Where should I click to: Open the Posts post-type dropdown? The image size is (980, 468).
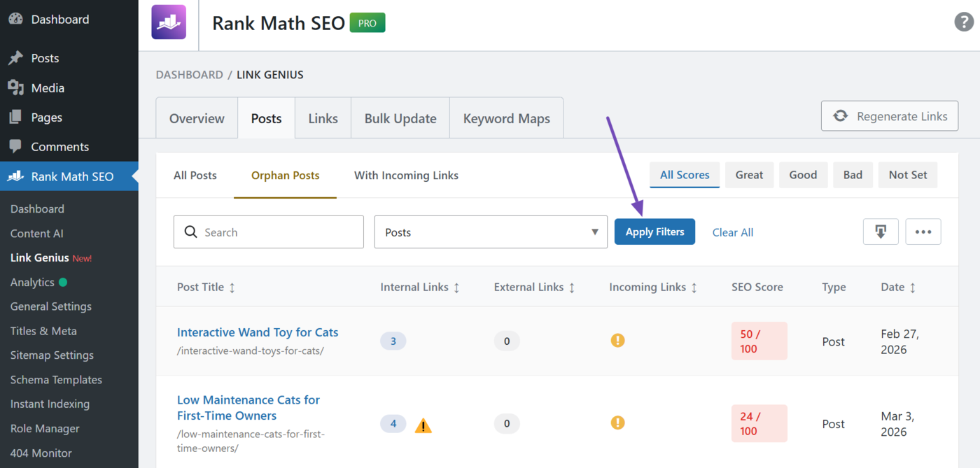[x=491, y=232]
